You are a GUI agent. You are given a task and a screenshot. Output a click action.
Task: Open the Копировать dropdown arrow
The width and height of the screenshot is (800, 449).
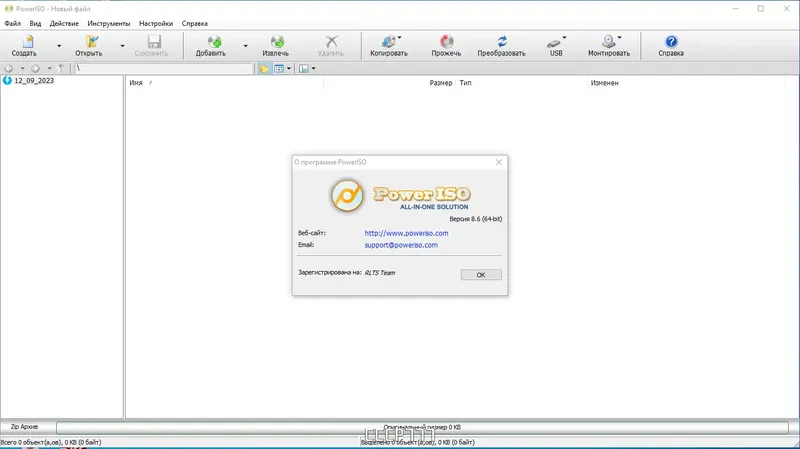point(399,37)
